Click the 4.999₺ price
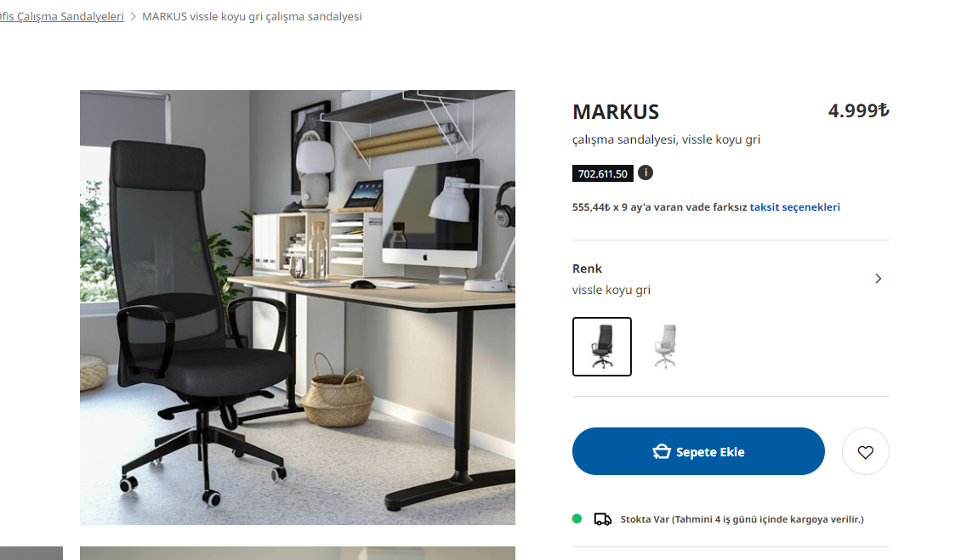978x560 pixels. click(x=858, y=110)
